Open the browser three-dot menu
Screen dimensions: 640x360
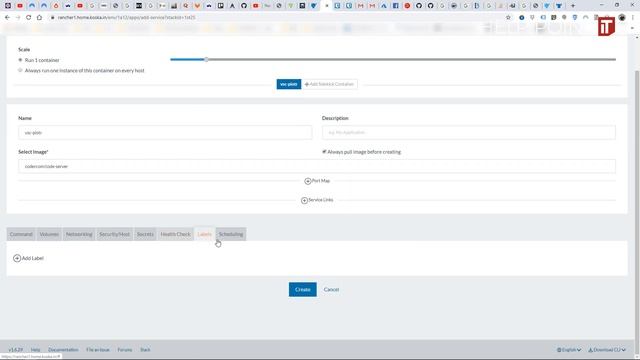[633, 18]
